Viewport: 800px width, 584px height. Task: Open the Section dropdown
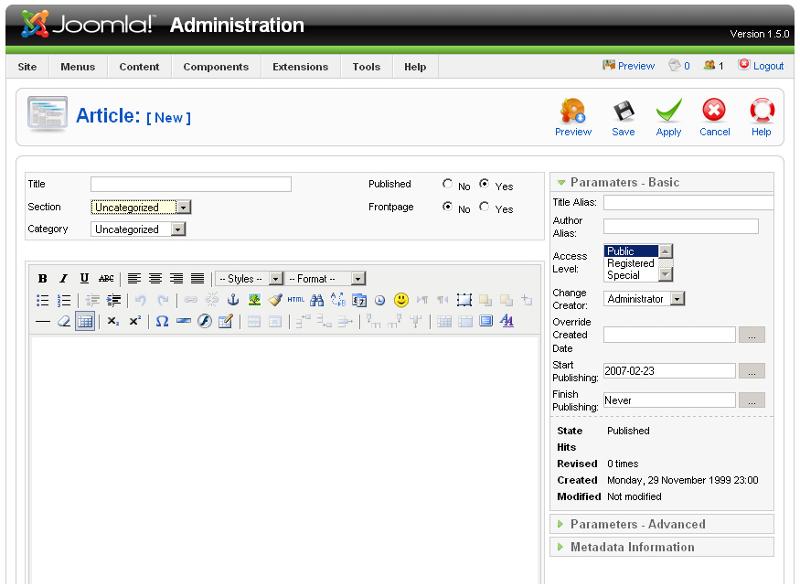(x=141, y=207)
